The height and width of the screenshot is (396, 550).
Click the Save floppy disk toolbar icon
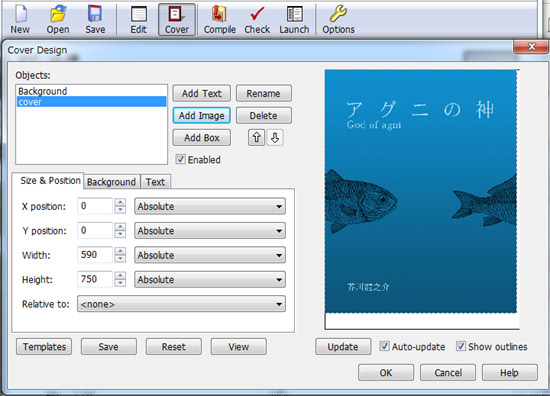tap(95, 20)
